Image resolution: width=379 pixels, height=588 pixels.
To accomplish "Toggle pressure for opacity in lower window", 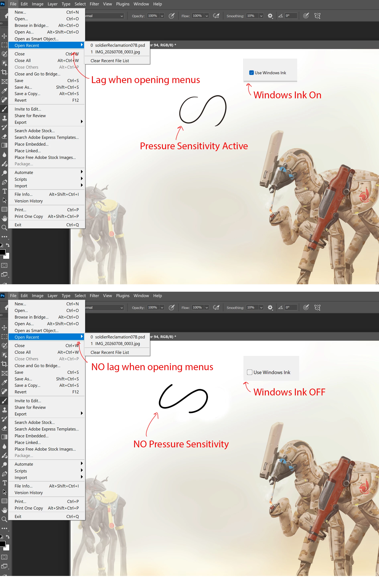I will 171,308.
